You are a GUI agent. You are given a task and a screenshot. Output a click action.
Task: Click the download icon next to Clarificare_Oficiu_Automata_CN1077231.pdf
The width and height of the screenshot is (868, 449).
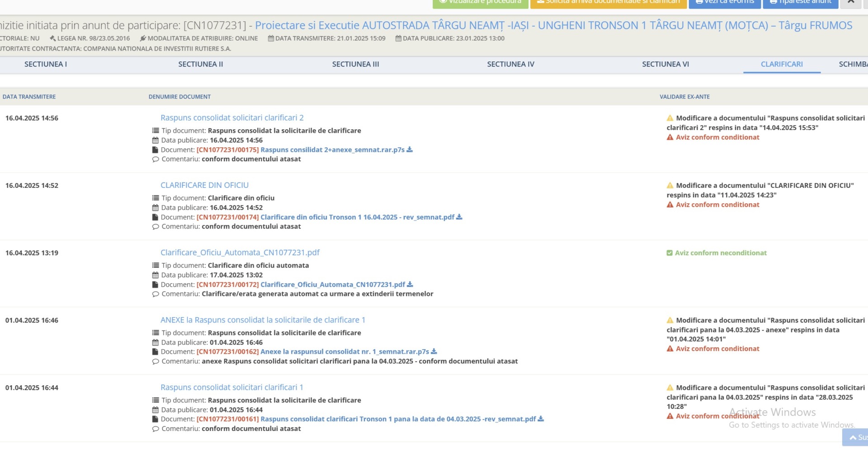click(x=410, y=284)
